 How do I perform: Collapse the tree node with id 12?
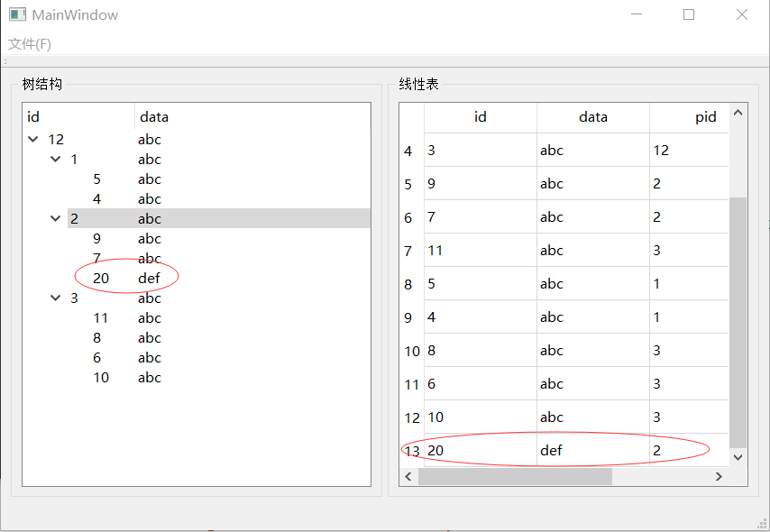[33, 139]
